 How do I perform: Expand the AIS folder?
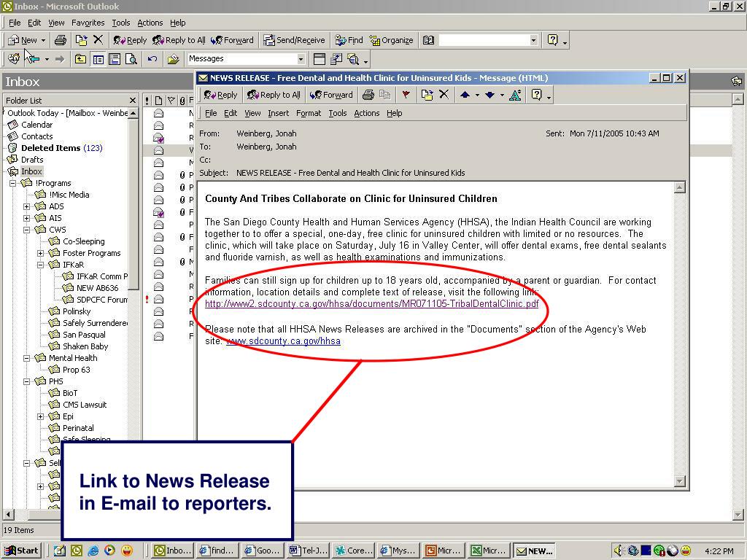27,218
